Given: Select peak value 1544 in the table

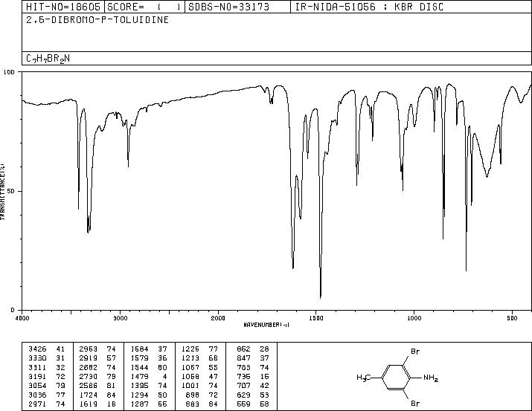Looking at the screenshot, I should 139,367.
